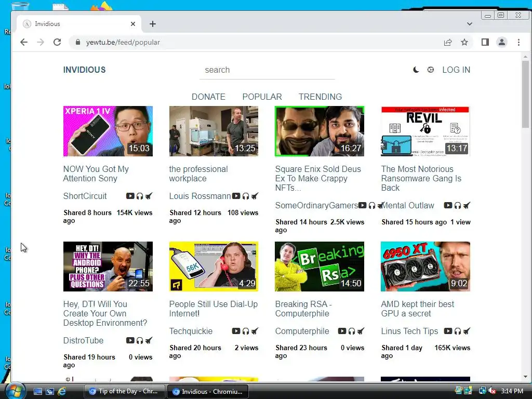Switch instance for Linus Tech Tips video
This screenshot has width=532, height=399.
pos(467,331)
